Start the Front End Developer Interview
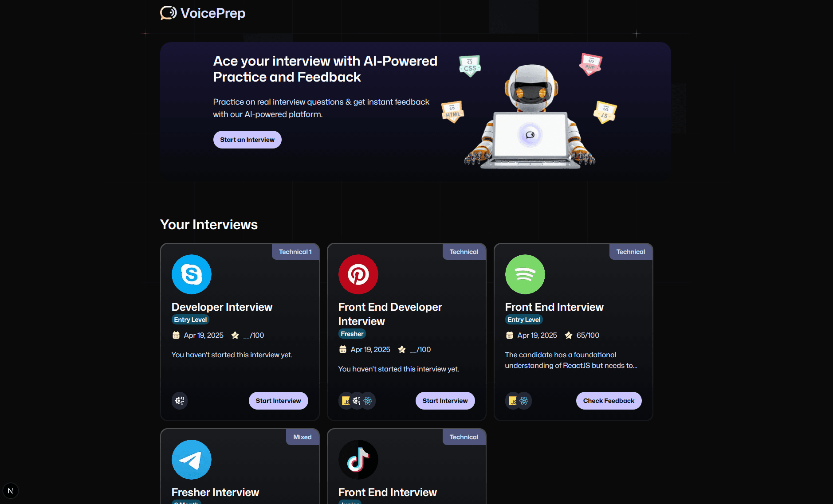The height and width of the screenshot is (504, 833). pyautogui.click(x=445, y=401)
